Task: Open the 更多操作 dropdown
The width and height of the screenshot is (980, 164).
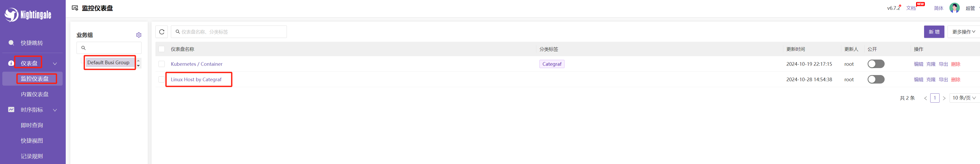Action: pyautogui.click(x=963, y=32)
